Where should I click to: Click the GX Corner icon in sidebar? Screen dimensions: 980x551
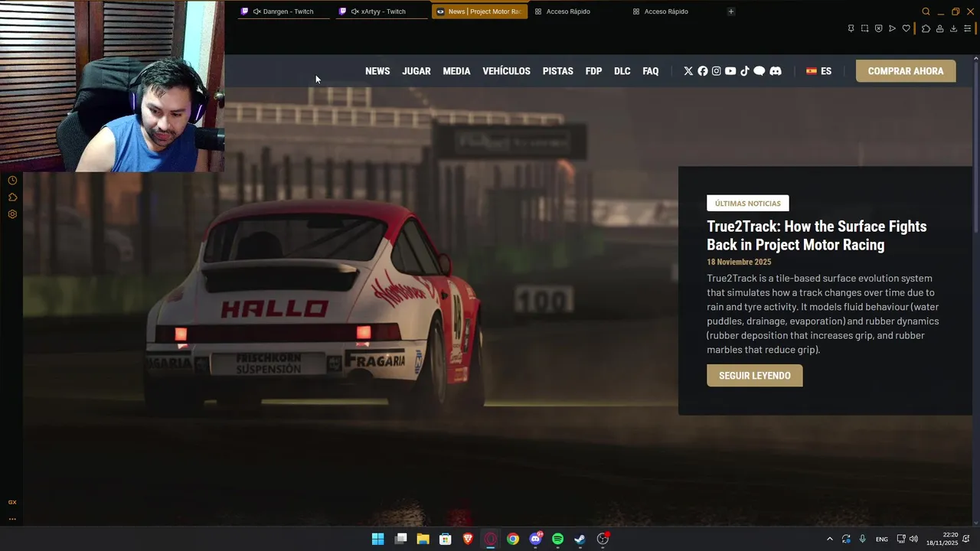12,502
